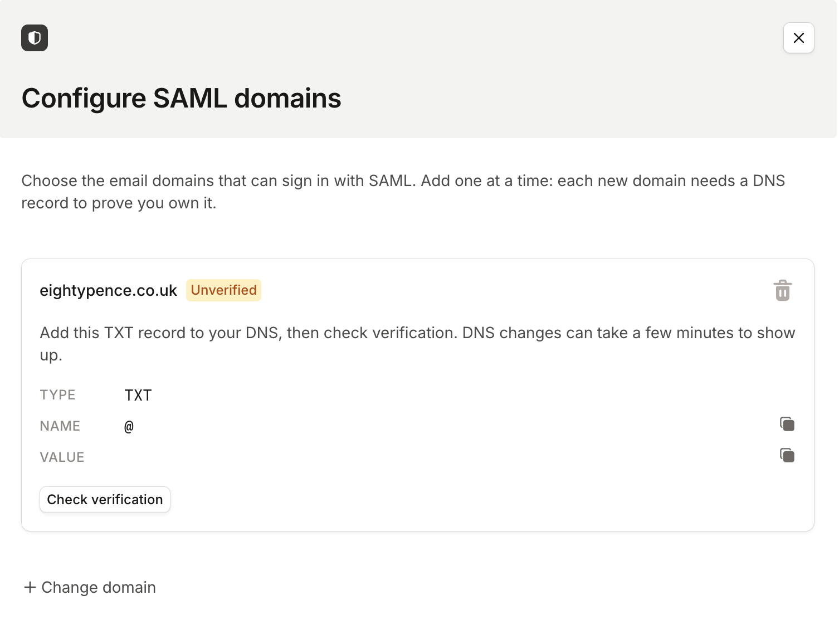Click the VALUE field label
The image size is (839, 644).
(x=62, y=457)
